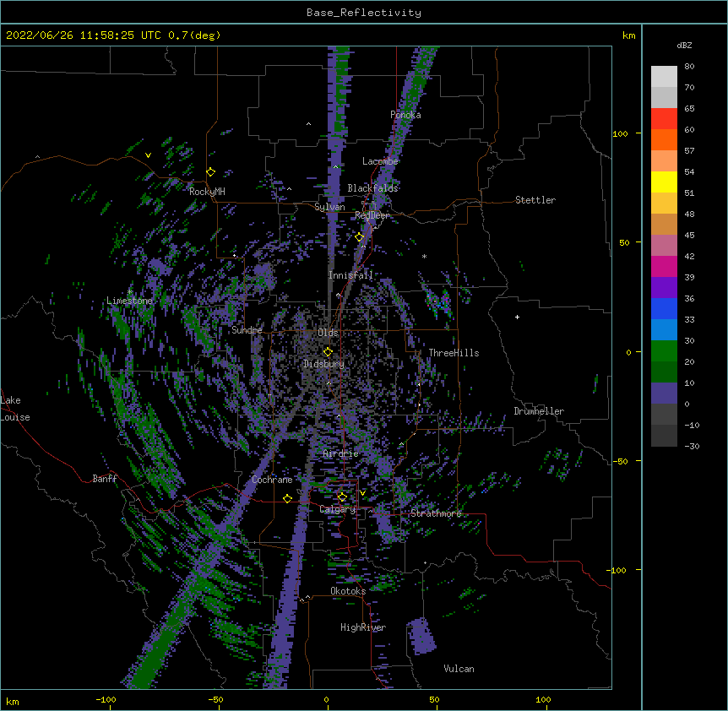This screenshot has height=711, width=728.
Task: Select the Calgary city label
Action: (x=338, y=509)
